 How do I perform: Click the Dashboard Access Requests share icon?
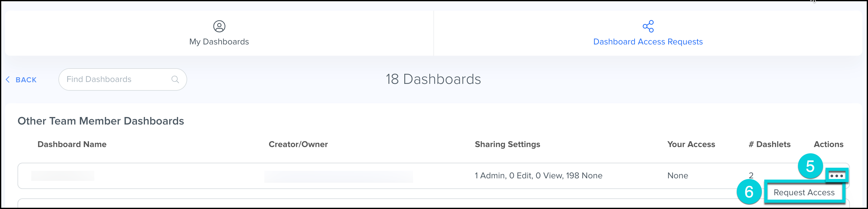pos(648,26)
